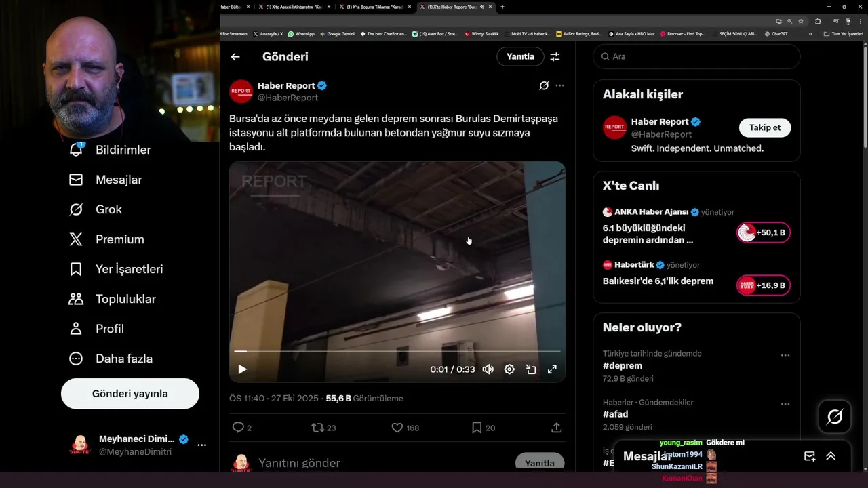
Task: Open Yer İşaretleri bookmarks
Action: (116, 269)
